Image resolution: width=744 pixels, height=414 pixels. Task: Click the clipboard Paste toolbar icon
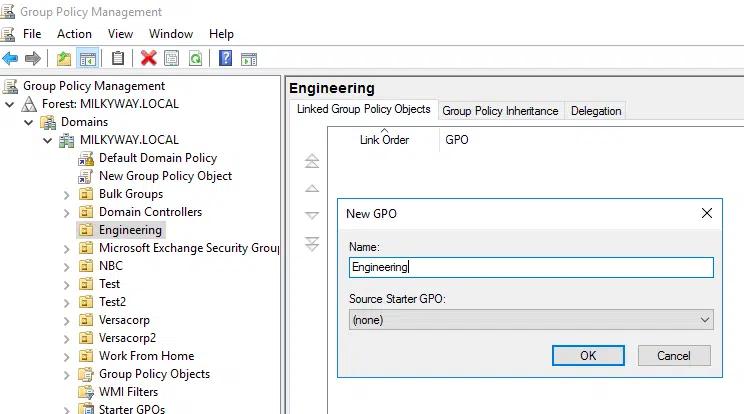(x=118, y=58)
